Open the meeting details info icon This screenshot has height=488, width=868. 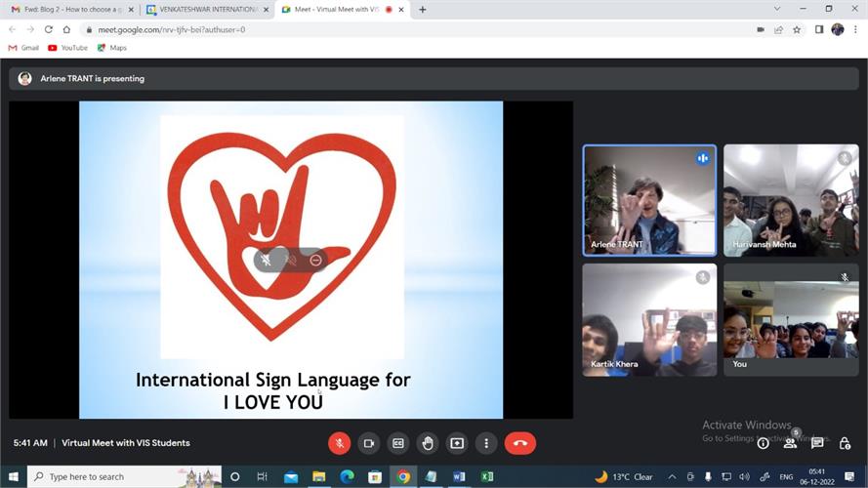763,443
